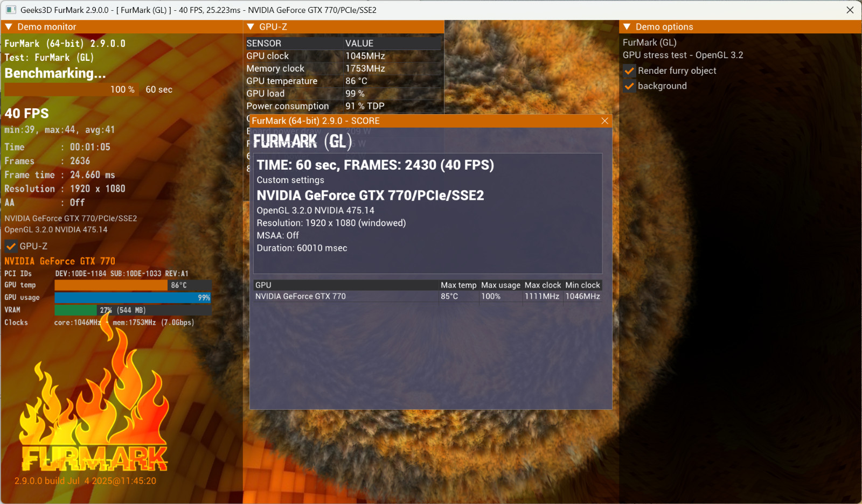This screenshot has height=504, width=862.
Task: Toggle the background checkbox
Action: pyautogui.click(x=629, y=86)
